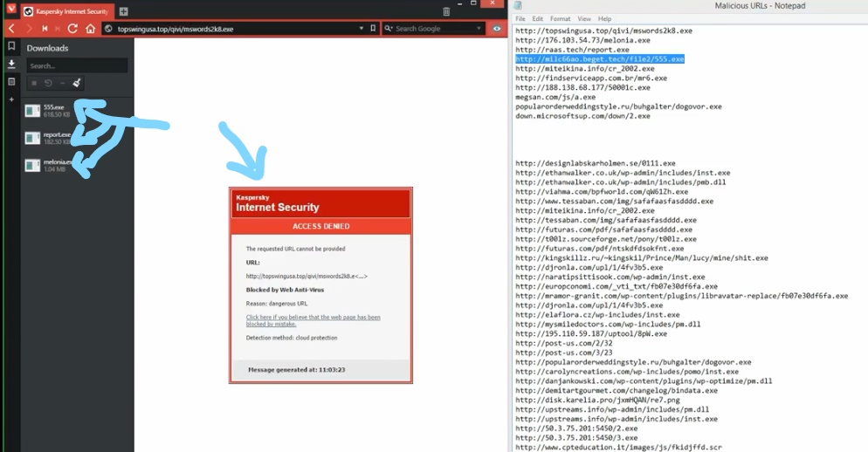
Task: Click the t00lz.sourceforge.net pony line
Action: point(606,239)
